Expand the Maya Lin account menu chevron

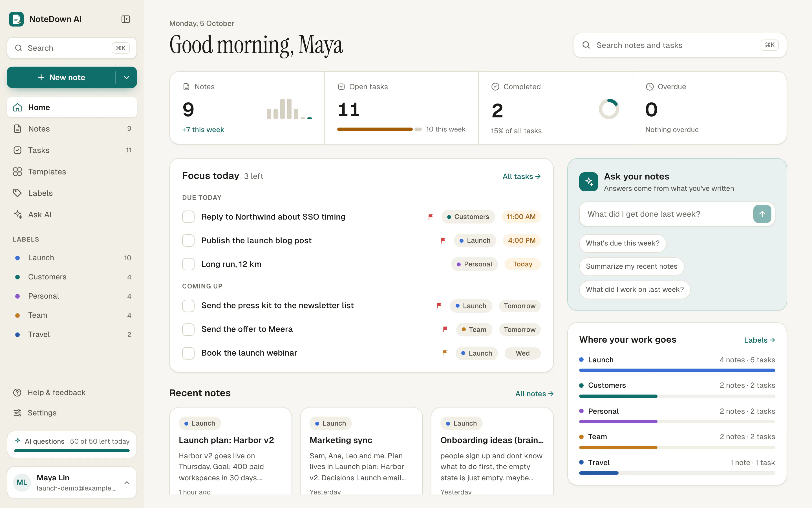click(127, 483)
